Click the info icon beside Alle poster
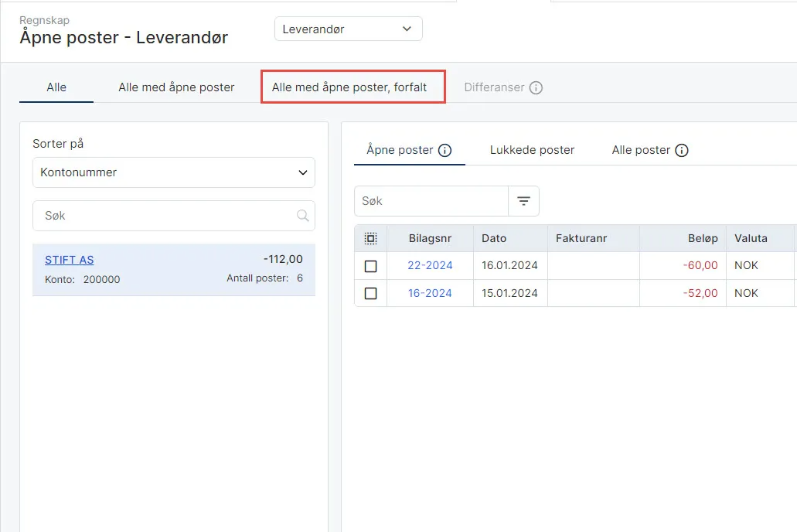Image resolution: width=797 pixels, height=532 pixels. point(682,150)
